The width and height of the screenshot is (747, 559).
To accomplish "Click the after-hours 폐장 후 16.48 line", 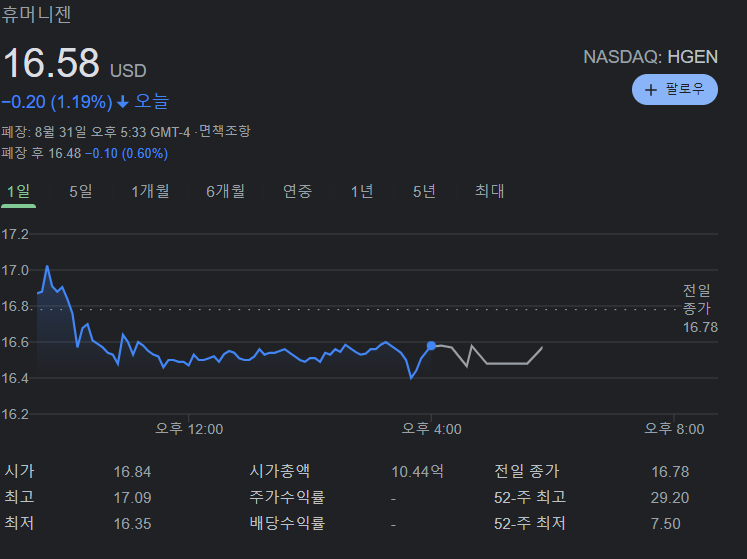I will point(85,153).
